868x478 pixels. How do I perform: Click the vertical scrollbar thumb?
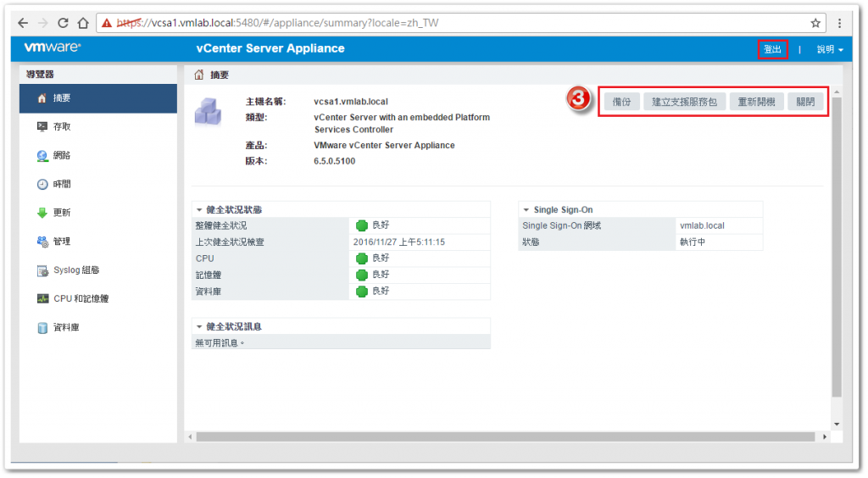pyautogui.click(x=837, y=247)
